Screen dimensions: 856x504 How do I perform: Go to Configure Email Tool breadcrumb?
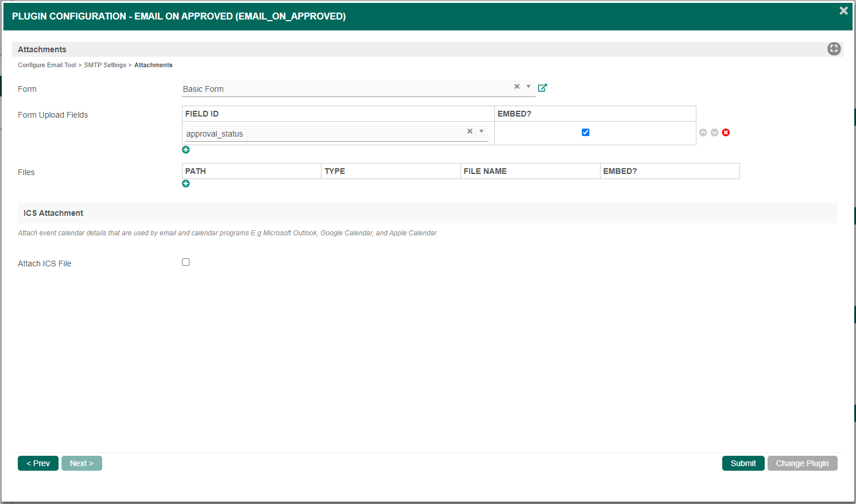[x=47, y=65]
